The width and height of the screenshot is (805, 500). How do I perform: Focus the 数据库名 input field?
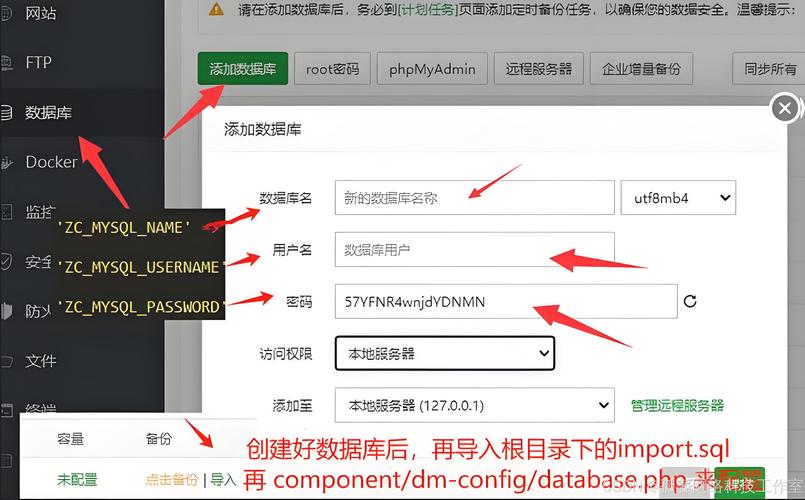474,198
